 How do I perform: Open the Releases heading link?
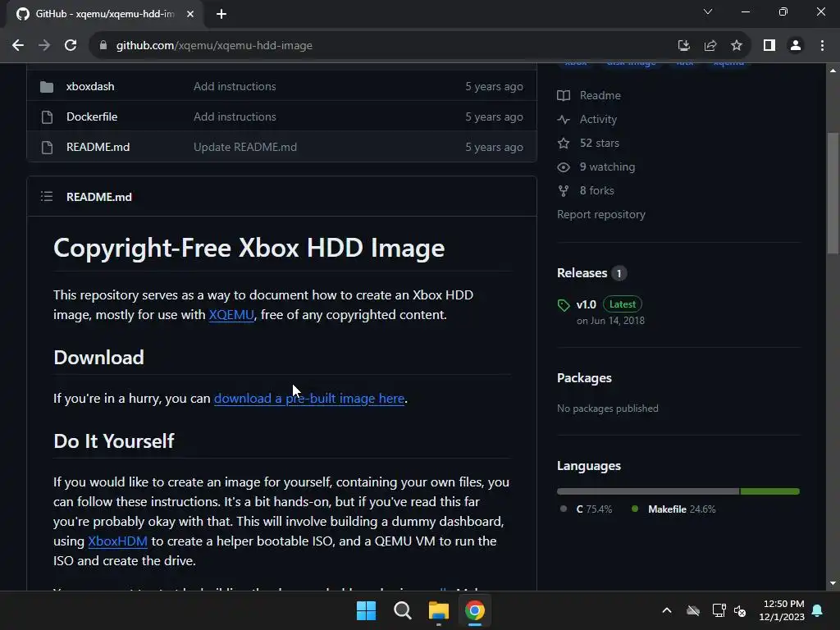[x=582, y=273]
